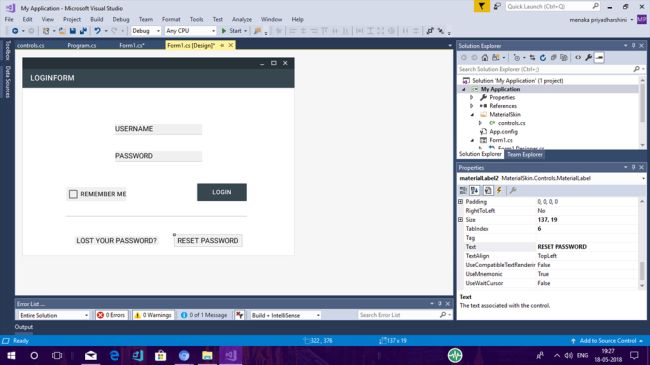Open the Debug configuration dropdown
Image resolution: width=650 pixels, height=365 pixels.
(146, 31)
